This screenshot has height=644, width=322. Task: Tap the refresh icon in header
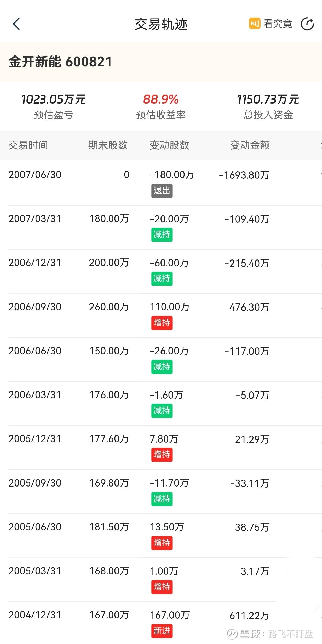[307, 24]
